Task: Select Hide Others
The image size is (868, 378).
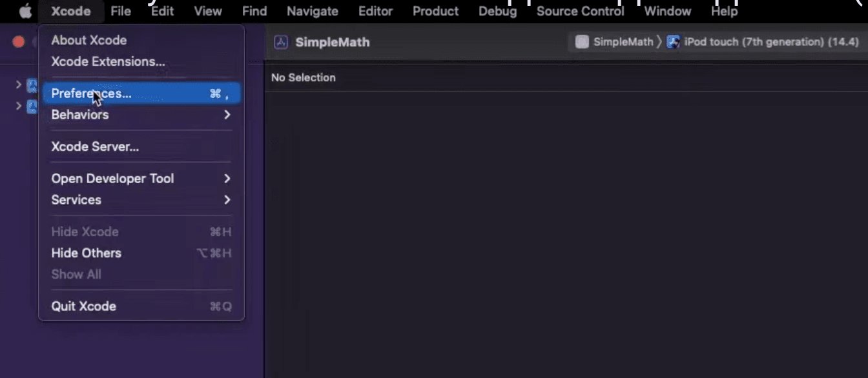Action: tap(86, 253)
